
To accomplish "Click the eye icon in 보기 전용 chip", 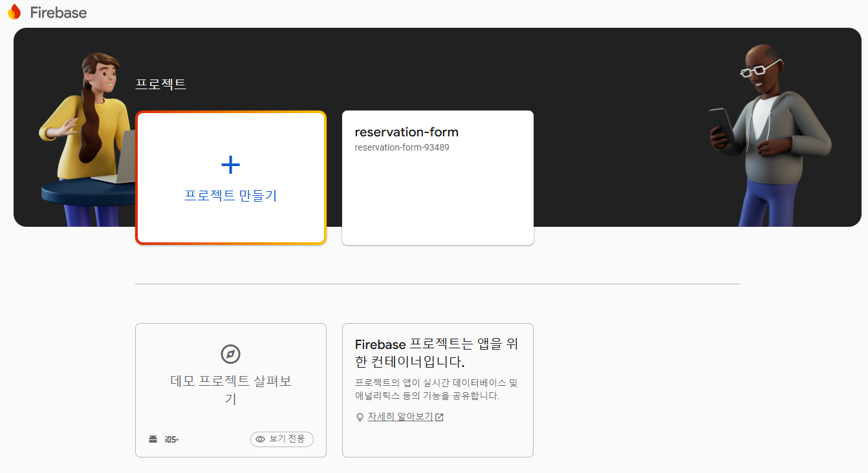I will point(261,439).
